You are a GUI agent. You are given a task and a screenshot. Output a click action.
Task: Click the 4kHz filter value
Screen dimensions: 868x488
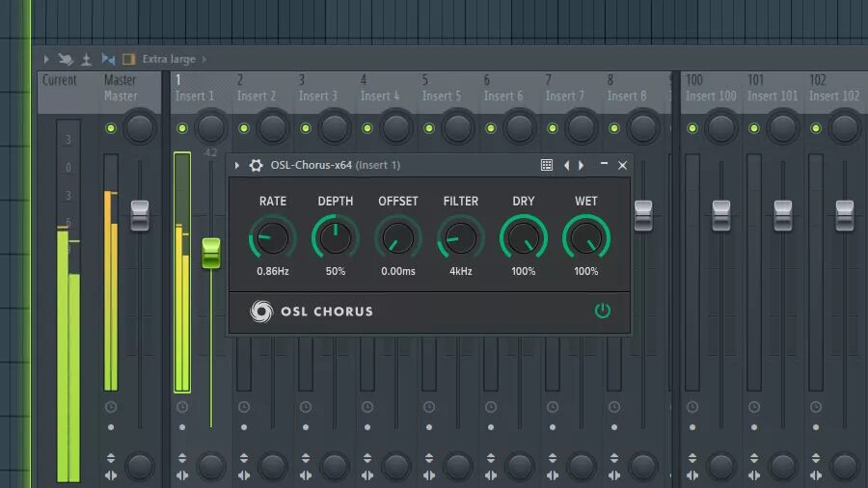[x=461, y=271]
